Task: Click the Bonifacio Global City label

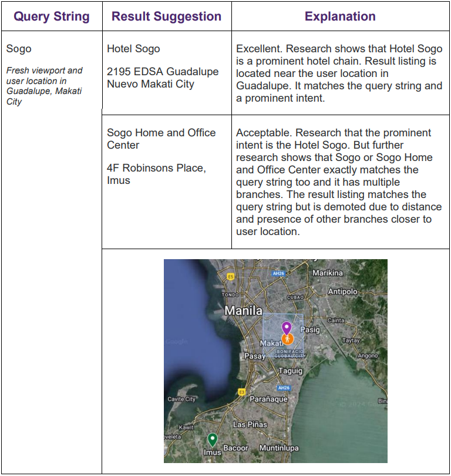Action: [x=290, y=354]
